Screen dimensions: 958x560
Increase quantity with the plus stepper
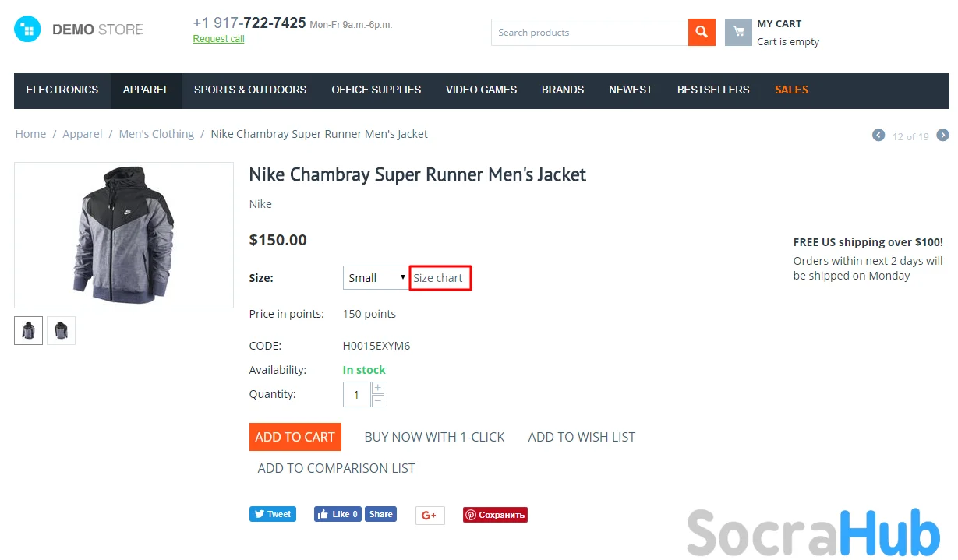pyautogui.click(x=378, y=388)
